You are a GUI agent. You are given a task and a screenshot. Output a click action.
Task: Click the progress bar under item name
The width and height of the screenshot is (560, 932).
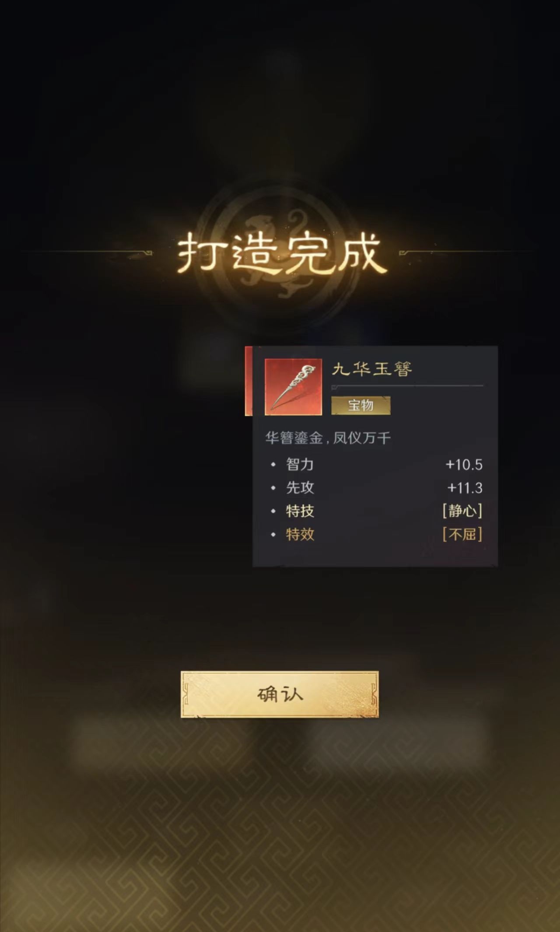click(x=407, y=386)
